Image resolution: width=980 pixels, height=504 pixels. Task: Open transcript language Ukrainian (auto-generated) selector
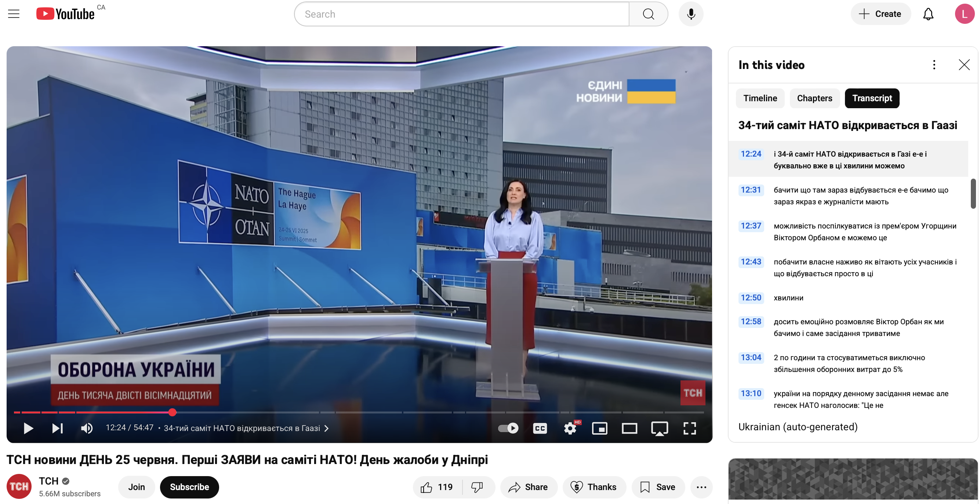click(798, 427)
